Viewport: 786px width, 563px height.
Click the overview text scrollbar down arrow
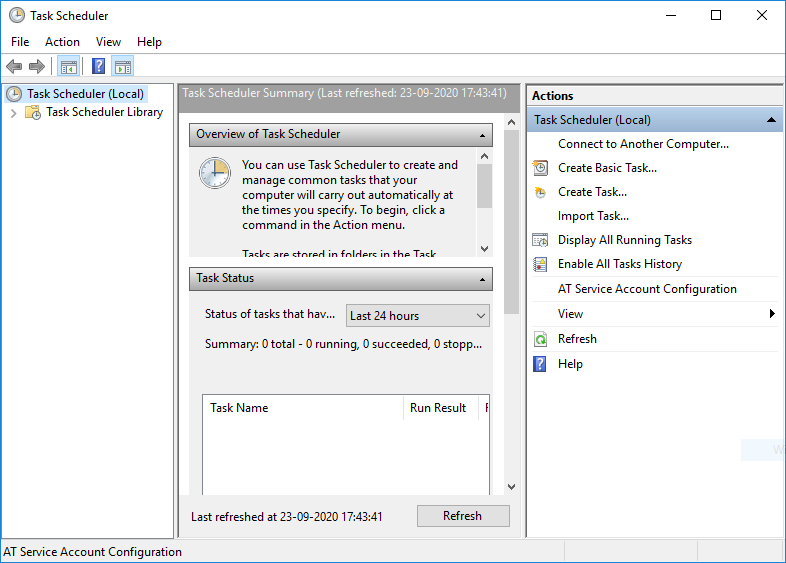pos(484,249)
